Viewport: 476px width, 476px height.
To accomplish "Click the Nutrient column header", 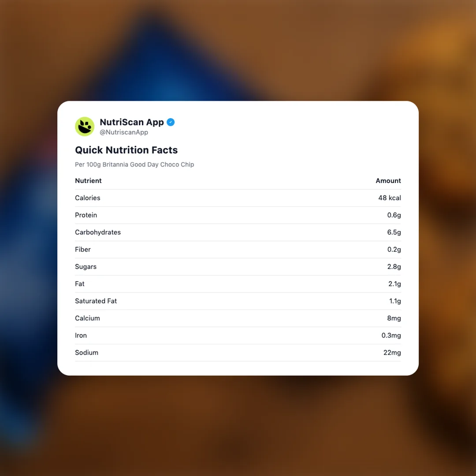I will 88,181.
